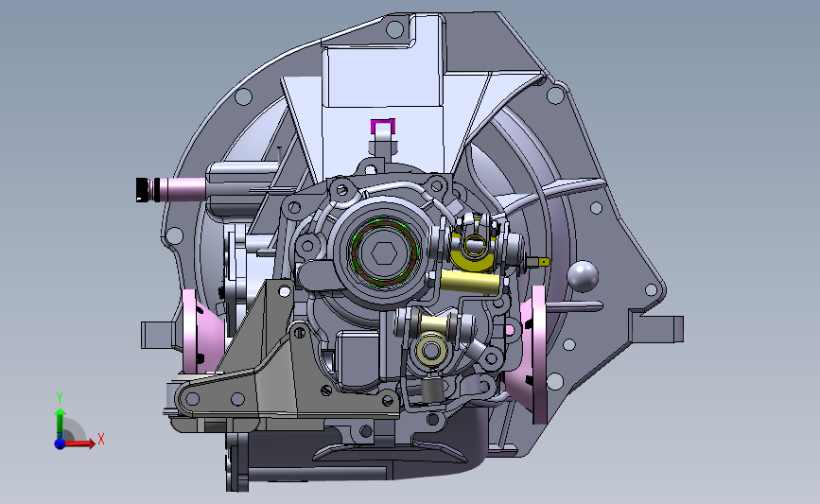Select the rectangular lug on the left edge
This screenshot has height=504, width=820.
[x=157, y=335]
